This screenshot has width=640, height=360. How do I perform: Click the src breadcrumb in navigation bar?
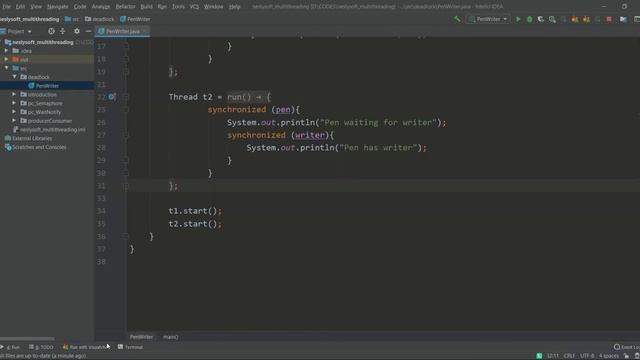pos(72,19)
